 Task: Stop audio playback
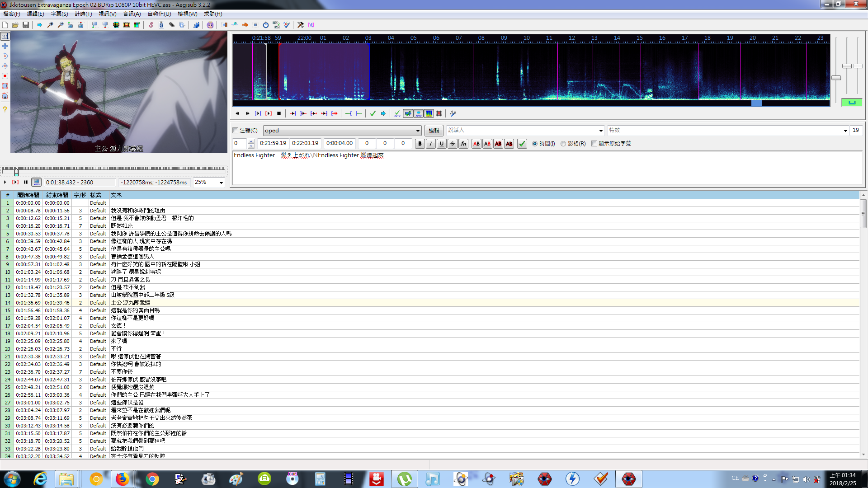tap(279, 113)
